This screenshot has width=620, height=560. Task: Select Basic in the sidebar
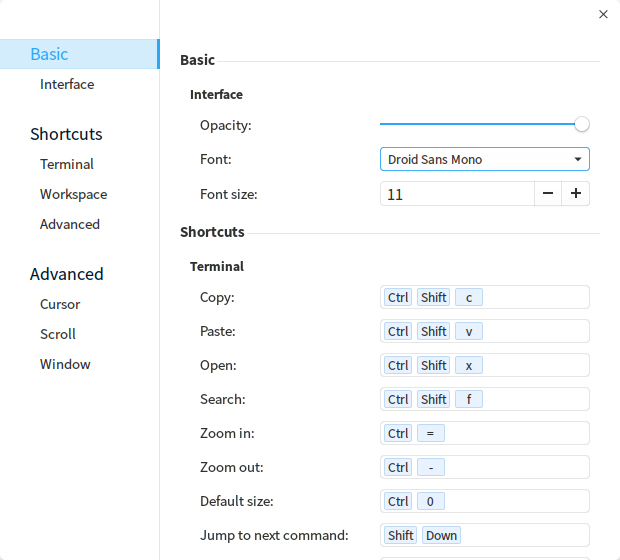[x=50, y=54]
